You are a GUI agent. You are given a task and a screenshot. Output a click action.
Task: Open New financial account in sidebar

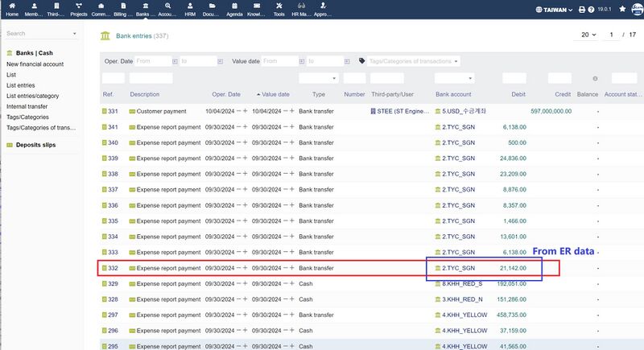35,64
